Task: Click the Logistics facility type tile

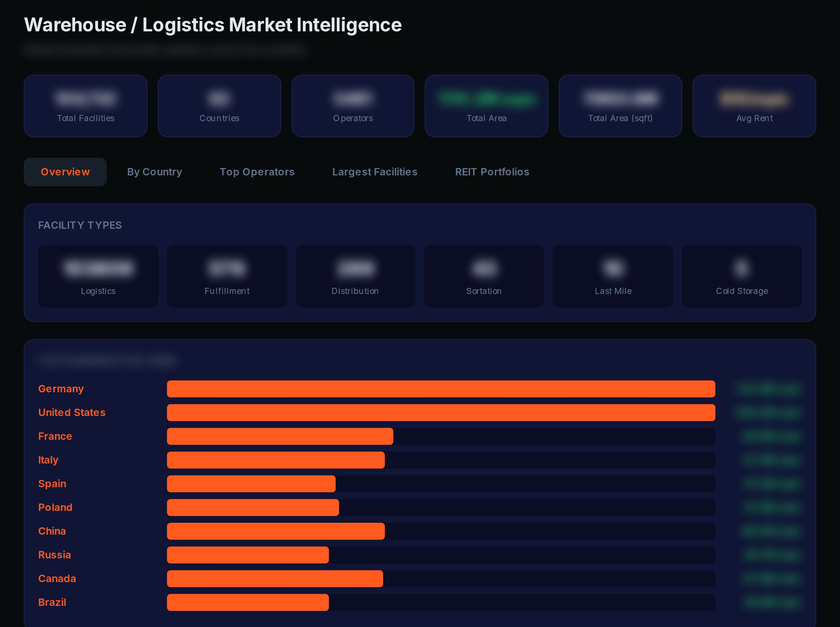Action: (98, 276)
